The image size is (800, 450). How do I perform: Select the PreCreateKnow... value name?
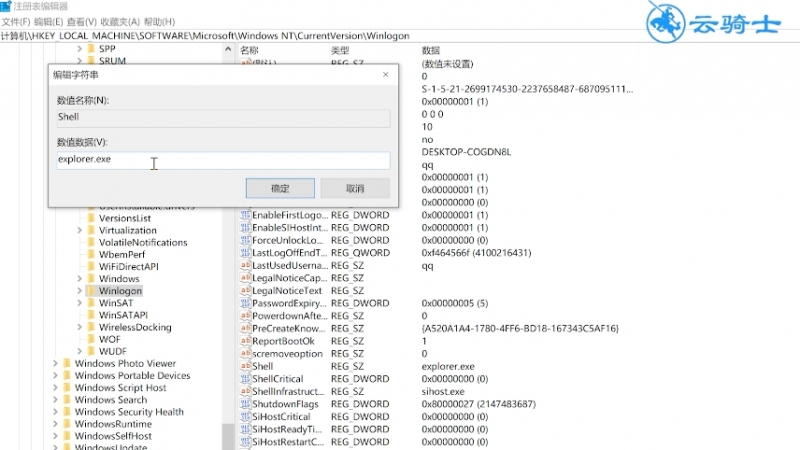[x=289, y=329]
